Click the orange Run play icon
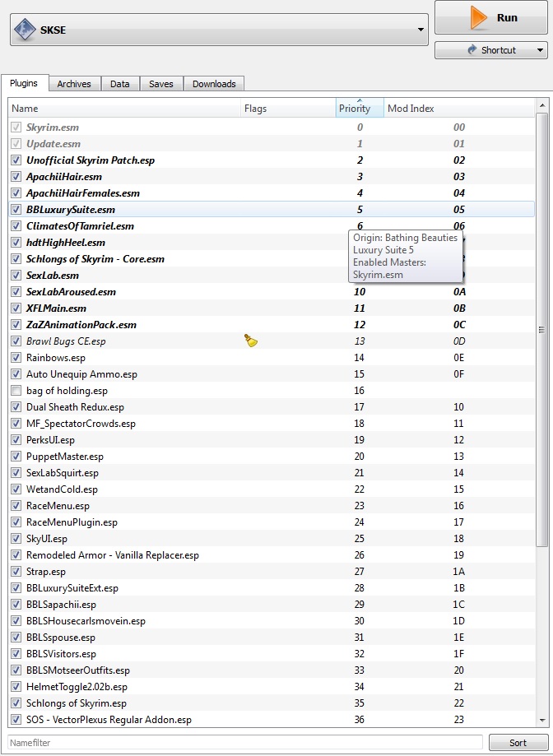The height and width of the screenshot is (756, 553). (478, 17)
